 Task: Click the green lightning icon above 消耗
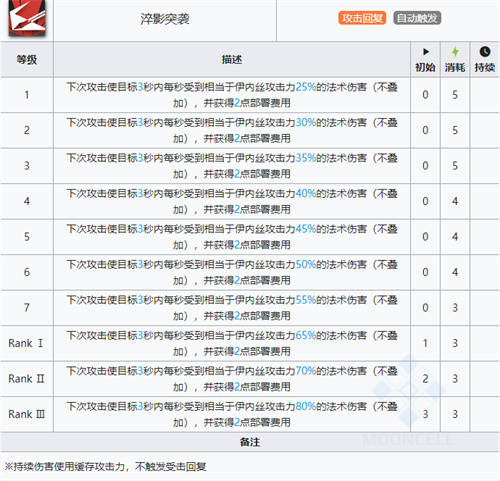click(455, 52)
